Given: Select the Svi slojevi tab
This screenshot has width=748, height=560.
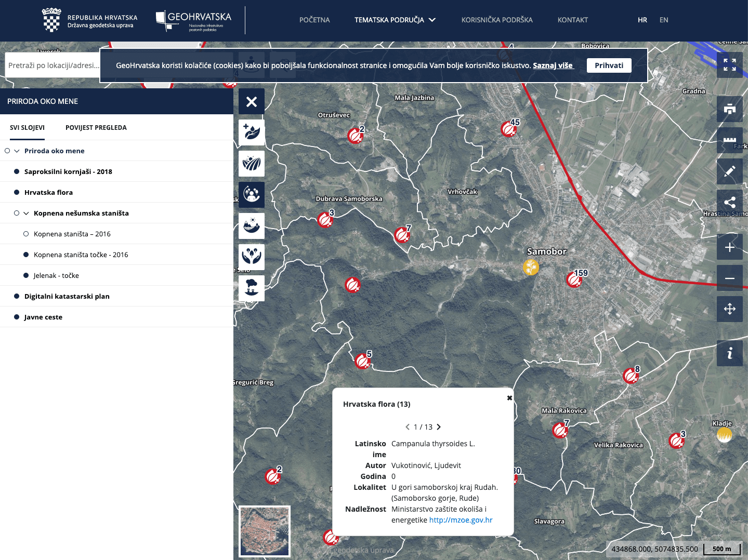Looking at the screenshot, I should (27, 127).
